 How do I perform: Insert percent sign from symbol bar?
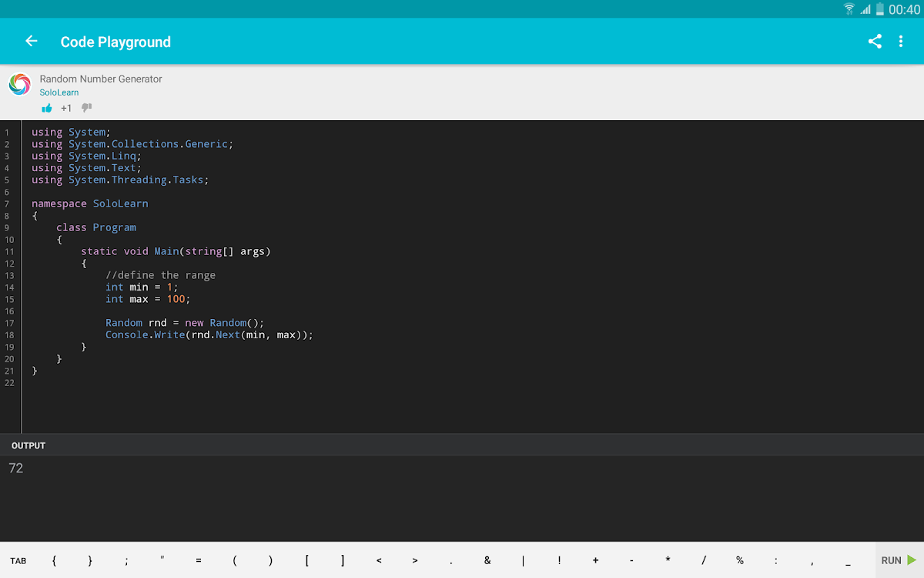pos(740,560)
